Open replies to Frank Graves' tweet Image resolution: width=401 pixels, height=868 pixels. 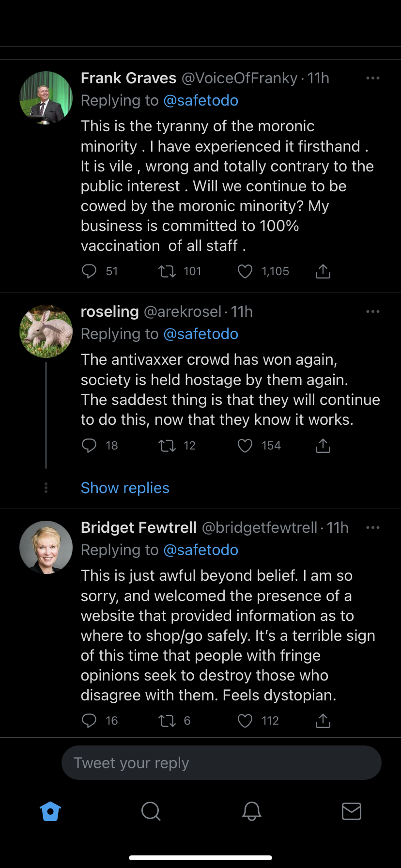click(89, 271)
